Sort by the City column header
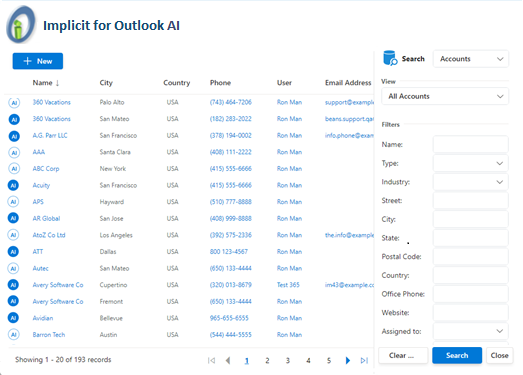The height and width of the screenshot is (375, 523). 106,83
